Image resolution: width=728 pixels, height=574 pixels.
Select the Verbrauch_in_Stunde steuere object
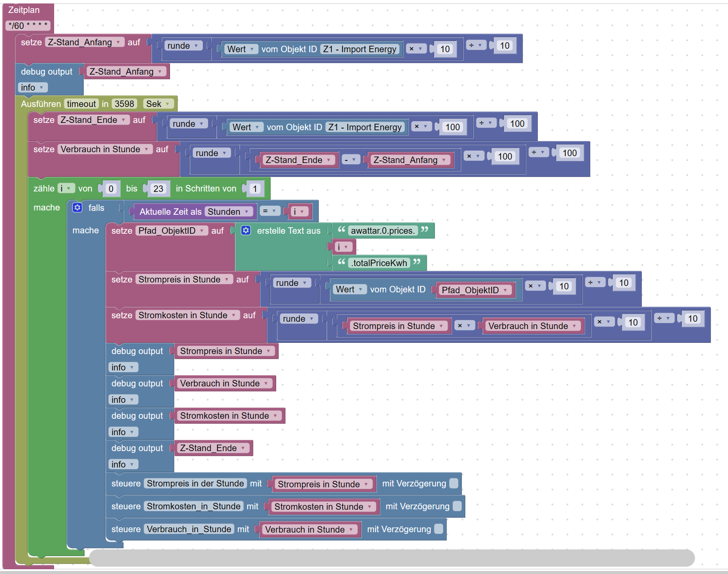point(189,529)
